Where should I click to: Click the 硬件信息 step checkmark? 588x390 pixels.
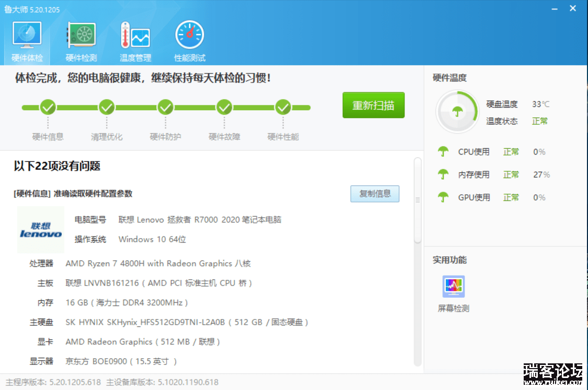click(x=48, y=108)
